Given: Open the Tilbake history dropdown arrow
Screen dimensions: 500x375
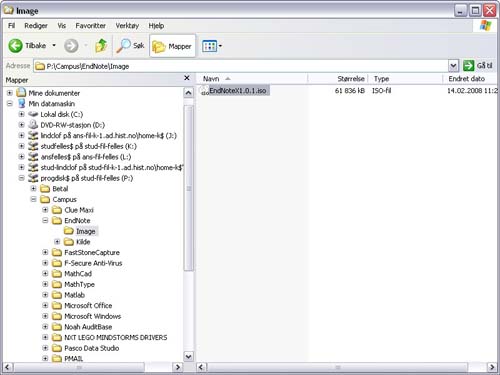Looking at the screenshot, I should [54, 45].
